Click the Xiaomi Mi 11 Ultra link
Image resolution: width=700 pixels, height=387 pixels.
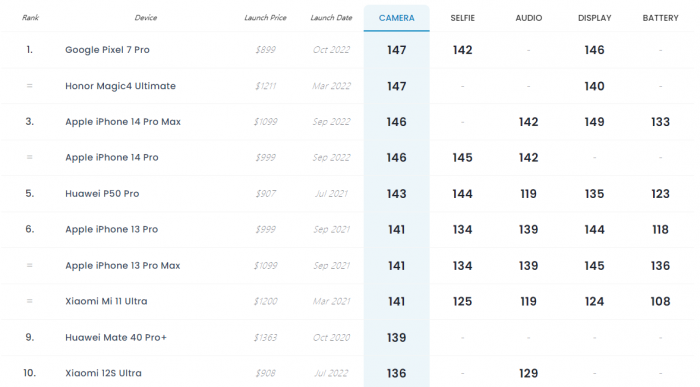[106, 301]
